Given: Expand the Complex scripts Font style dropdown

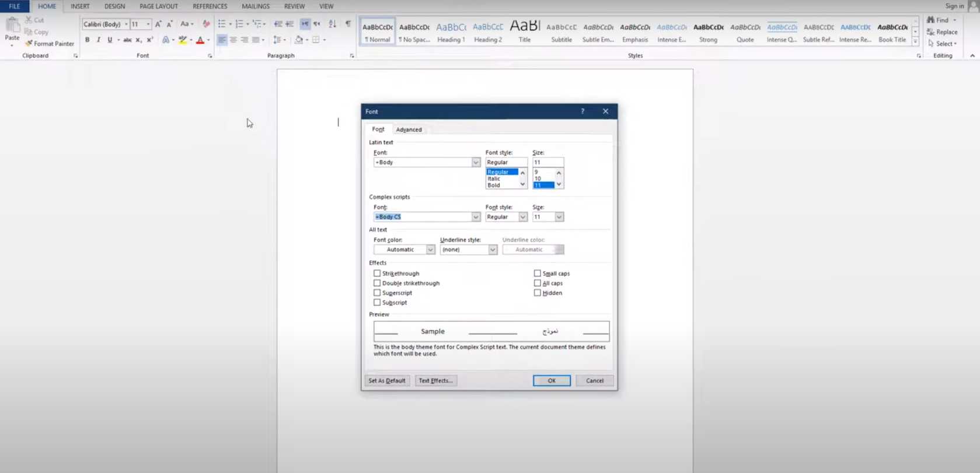Looking at the screenshot, I should coord(523,217).
